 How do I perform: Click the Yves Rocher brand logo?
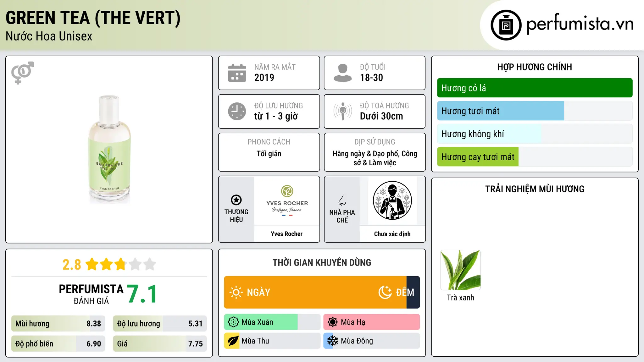(287, 200)
